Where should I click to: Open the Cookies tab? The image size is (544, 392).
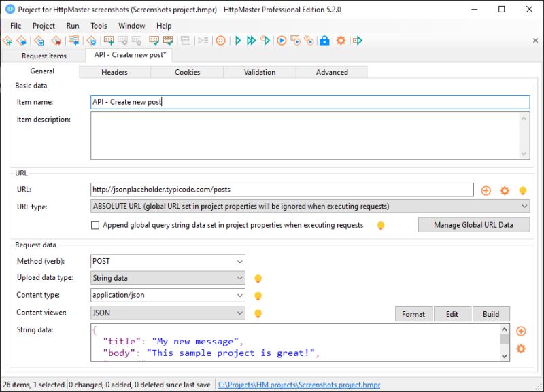[188, 72]
